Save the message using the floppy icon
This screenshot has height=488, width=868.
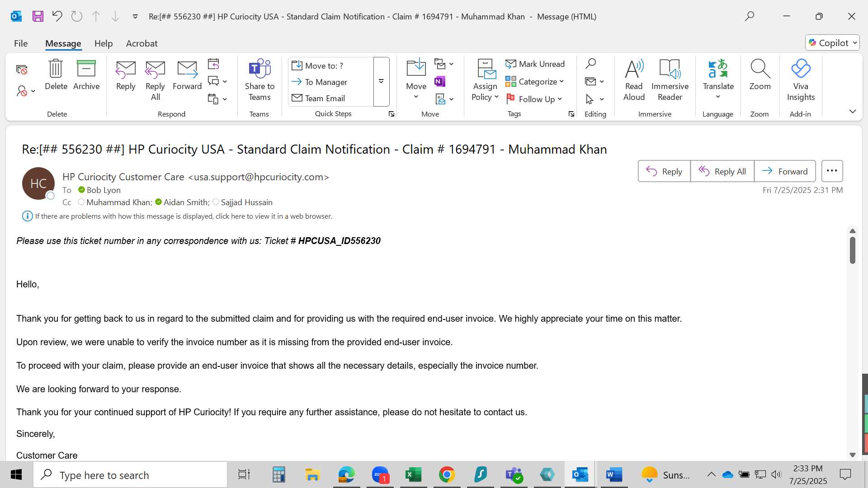tap(38, 16)
